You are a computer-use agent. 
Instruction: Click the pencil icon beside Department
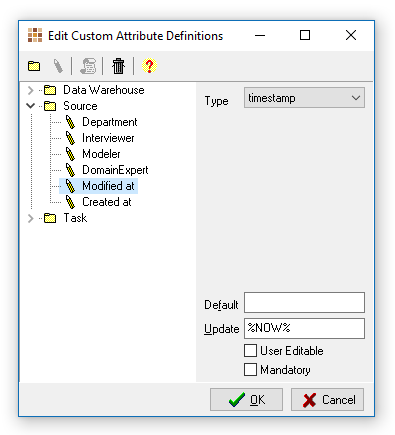[x=70, y=122]
